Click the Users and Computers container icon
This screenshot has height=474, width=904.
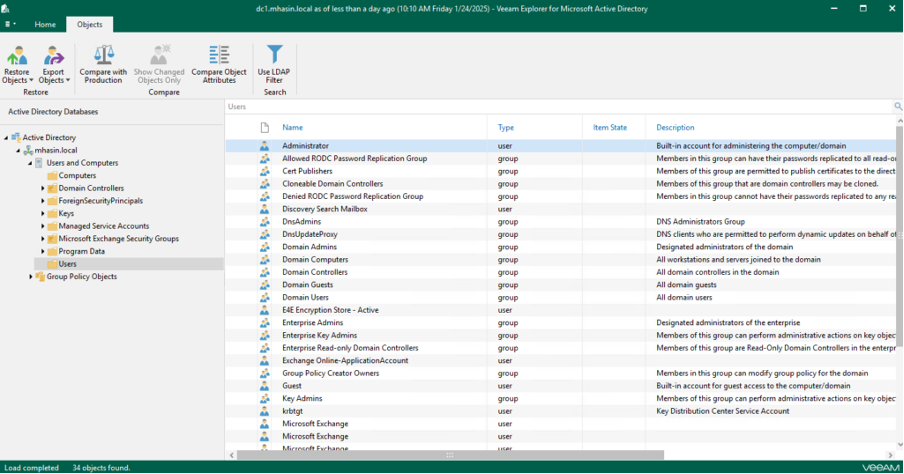click(39, 163)
